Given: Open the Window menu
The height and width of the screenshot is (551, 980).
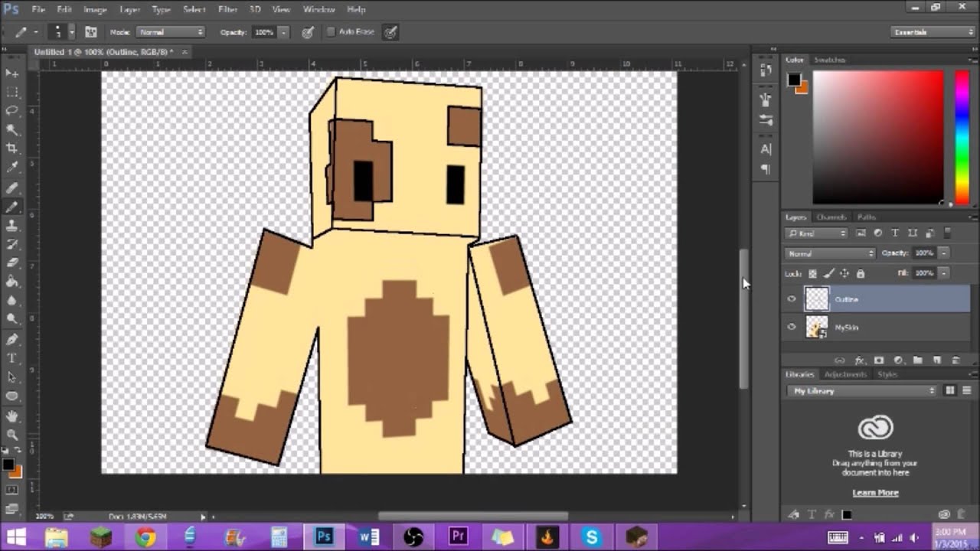Looking at the screenshot, I should [318, 9].
